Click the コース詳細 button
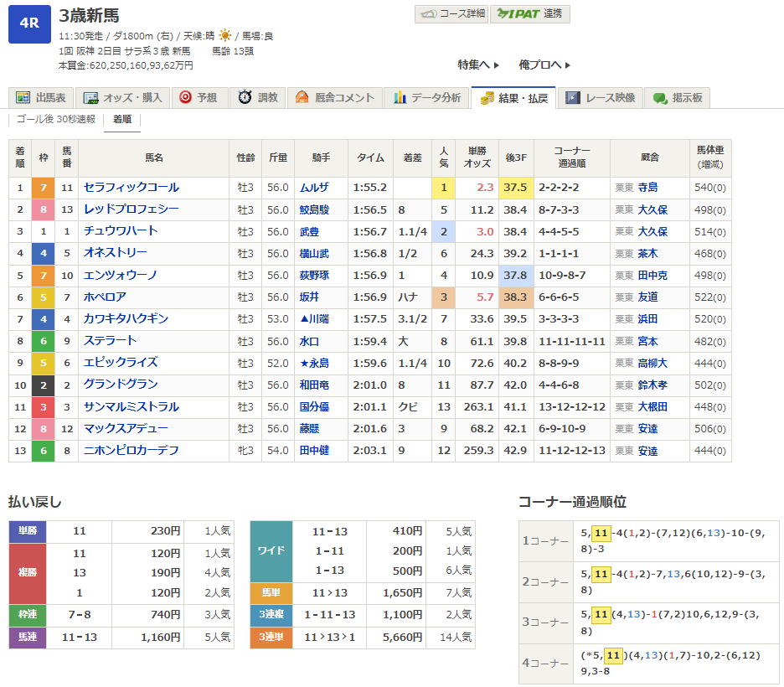 tap(451, 14)
